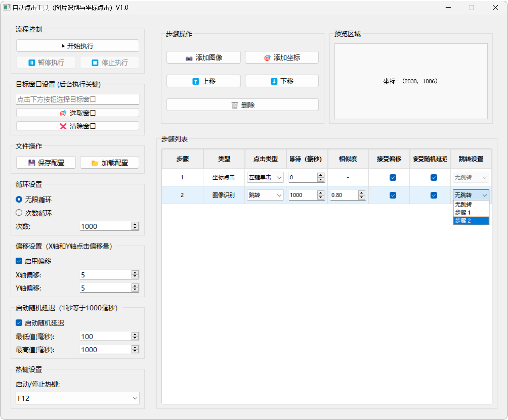Open step 1 click type 左键单击 dropdown
This screenshot has width=508, height=420.
(x=265, y=177)
